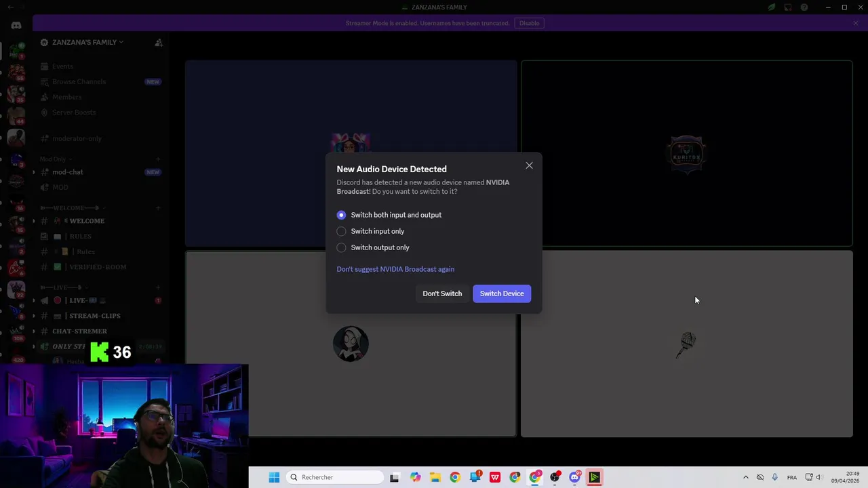This screenshot has height=488, width=868.
Task: Confirm with the Switch Device button
Action: click(x=502, y=293)
